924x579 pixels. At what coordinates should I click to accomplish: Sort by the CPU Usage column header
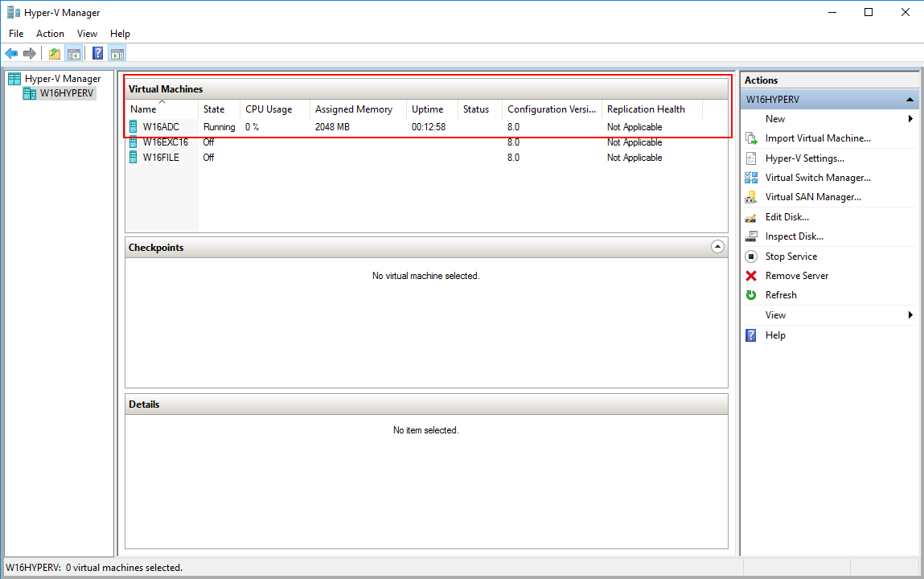[x=275, y=109]
